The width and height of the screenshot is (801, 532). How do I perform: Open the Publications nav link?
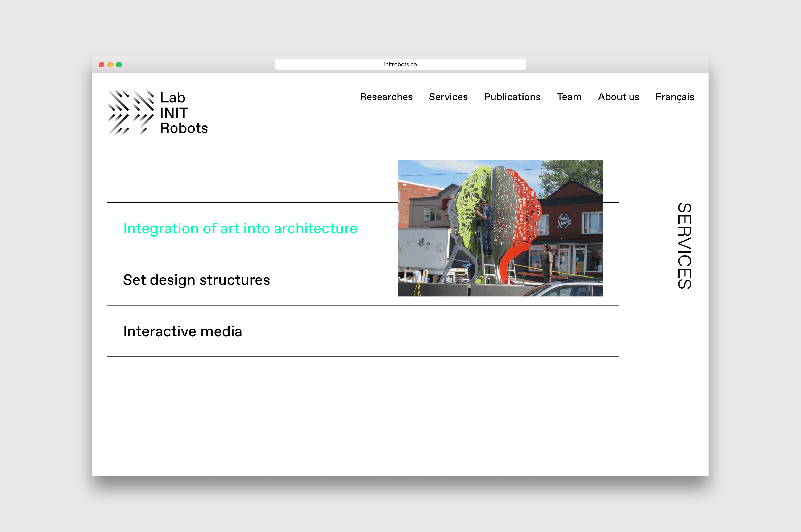(x=512, y=97)
